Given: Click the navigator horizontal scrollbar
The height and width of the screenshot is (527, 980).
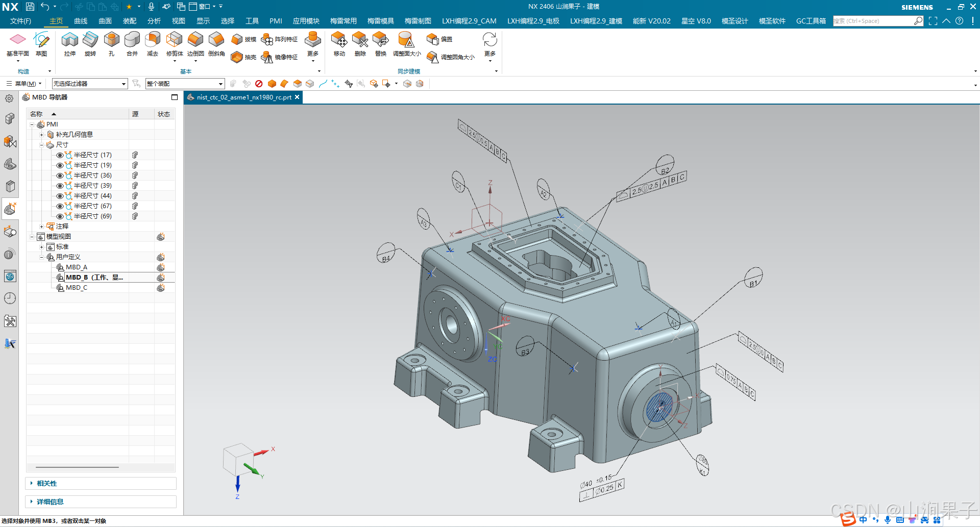Looking at the screenshot, I should (x=77, y=467).
